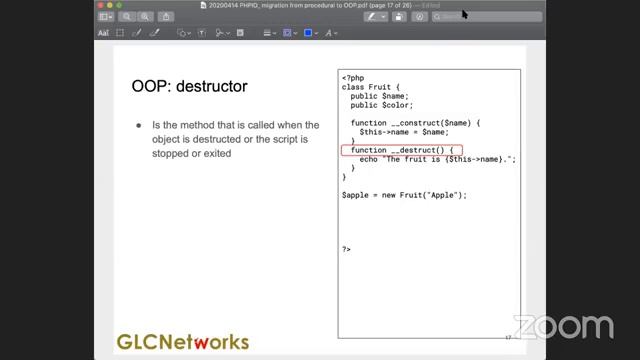
Task: Open the Text Style (A) dropdown
Action: pyautogui.click(x=331, y=33)
